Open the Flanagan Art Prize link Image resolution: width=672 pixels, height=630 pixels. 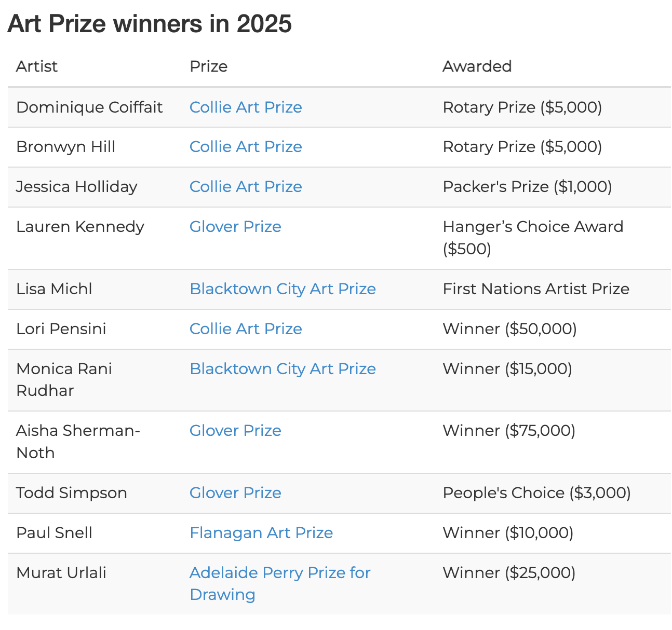261,533
